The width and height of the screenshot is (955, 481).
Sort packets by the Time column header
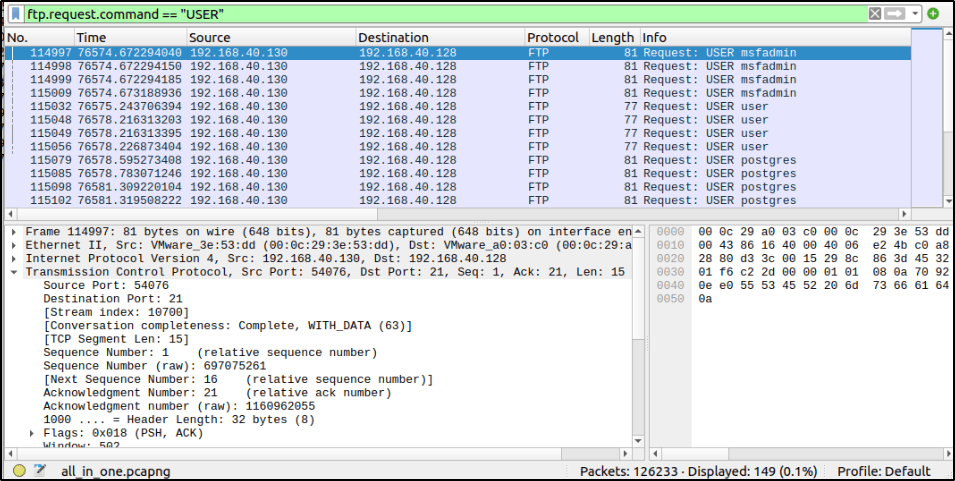pos(128,37)
